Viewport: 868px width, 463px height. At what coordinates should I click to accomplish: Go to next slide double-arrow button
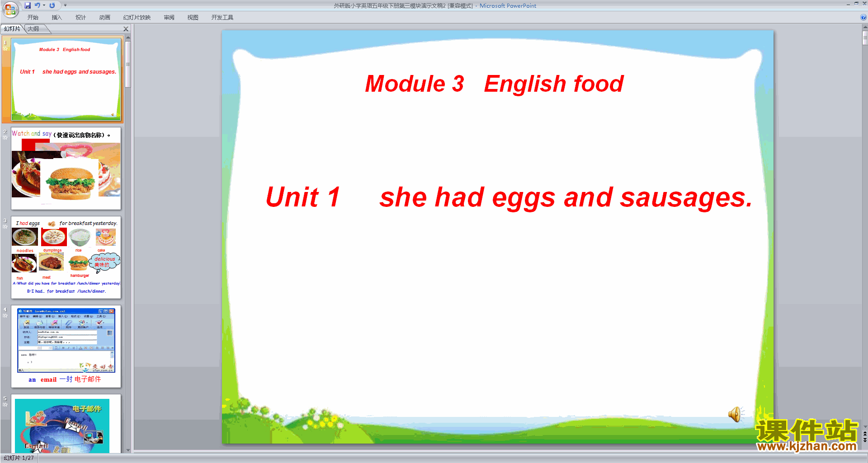(865, 440)
